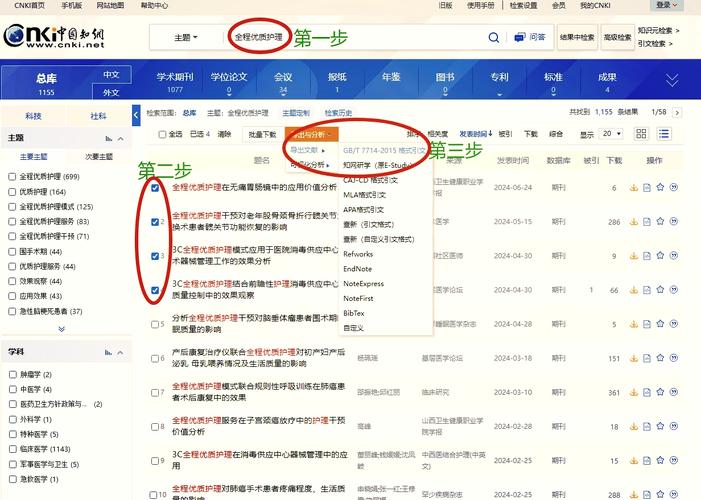Check 优质护理 (164) topic filter
The image size is (701, 500).
[x=12, y=192]
